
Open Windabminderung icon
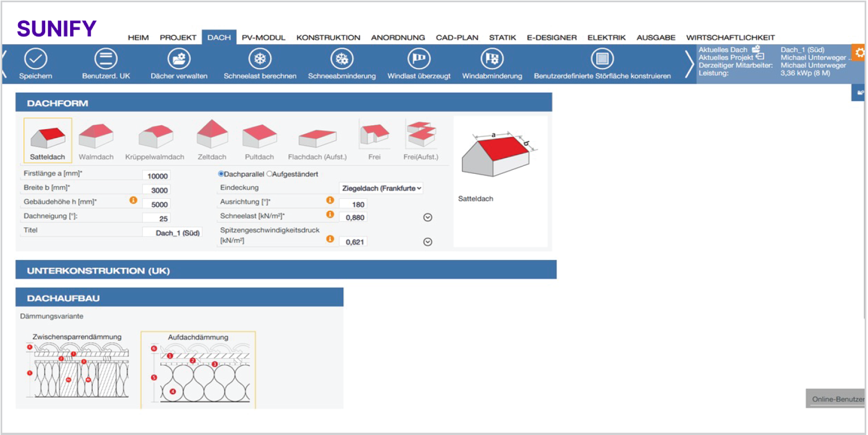click(x=492, y=58)
